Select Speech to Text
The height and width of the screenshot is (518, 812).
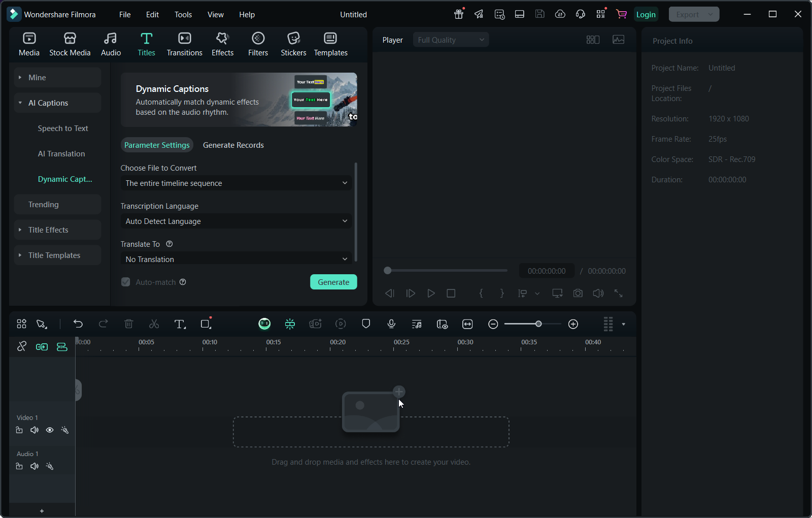click(x=63, y=128)
